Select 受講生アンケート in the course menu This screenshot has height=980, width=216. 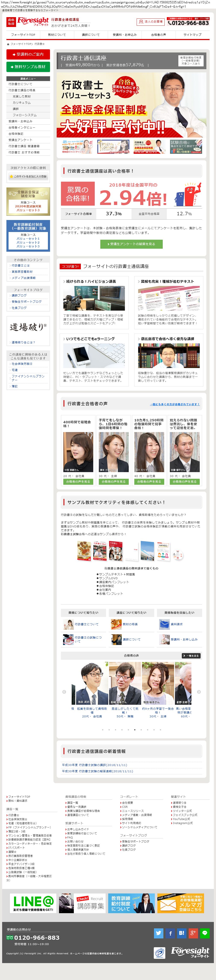(x=28, y=140)
